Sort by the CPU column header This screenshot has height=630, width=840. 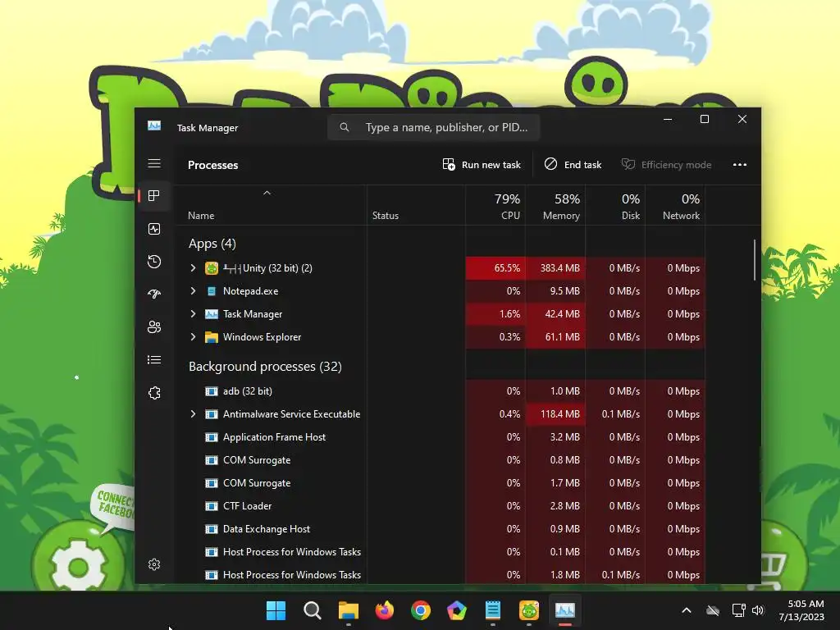pos(495,206)
